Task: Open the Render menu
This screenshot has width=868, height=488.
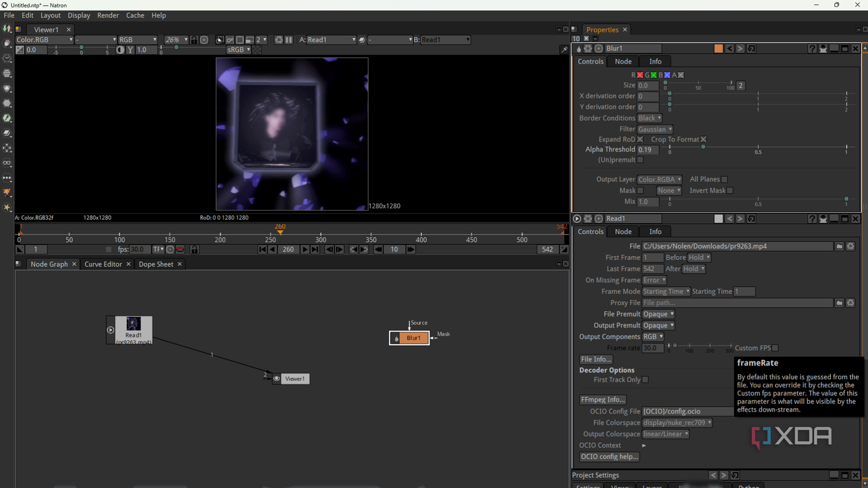Action: click(x=108, y=16)
